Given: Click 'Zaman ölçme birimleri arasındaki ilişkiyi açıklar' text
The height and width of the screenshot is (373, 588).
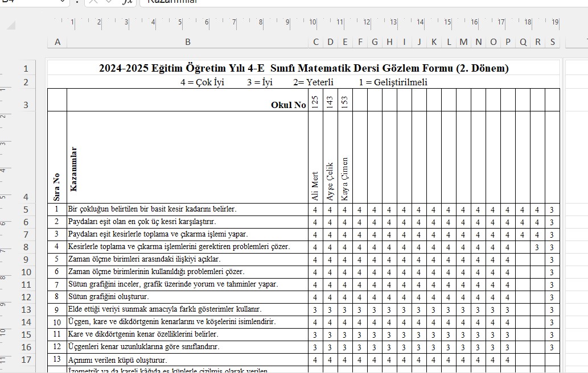Looking at the screenshot, I should pos(145,259).
